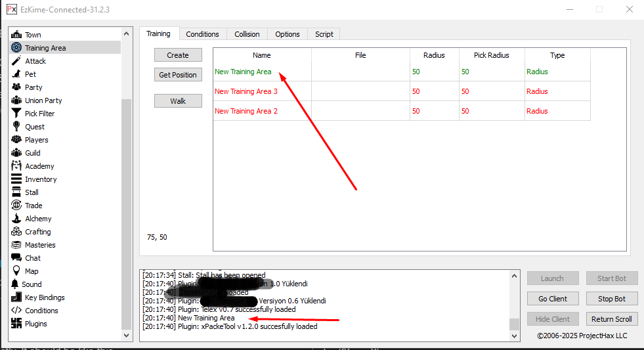Open the Plugins icon in sidebar
This screenshot has width=644, height=350.
(16, 324)
